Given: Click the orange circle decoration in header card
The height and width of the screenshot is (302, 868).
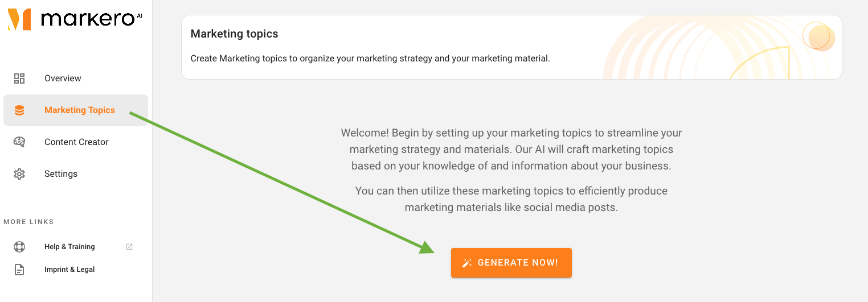Looking at the screenshot, I should coord(819,36).
